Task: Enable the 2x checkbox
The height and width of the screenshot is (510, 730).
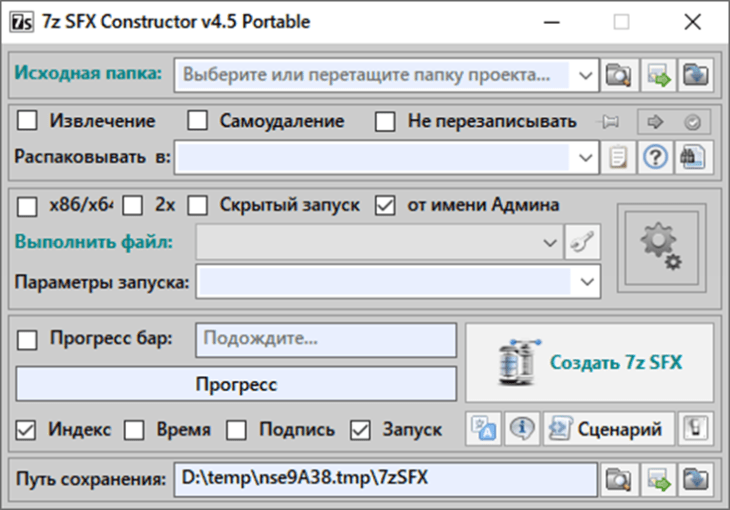Action: click(133, 205)
